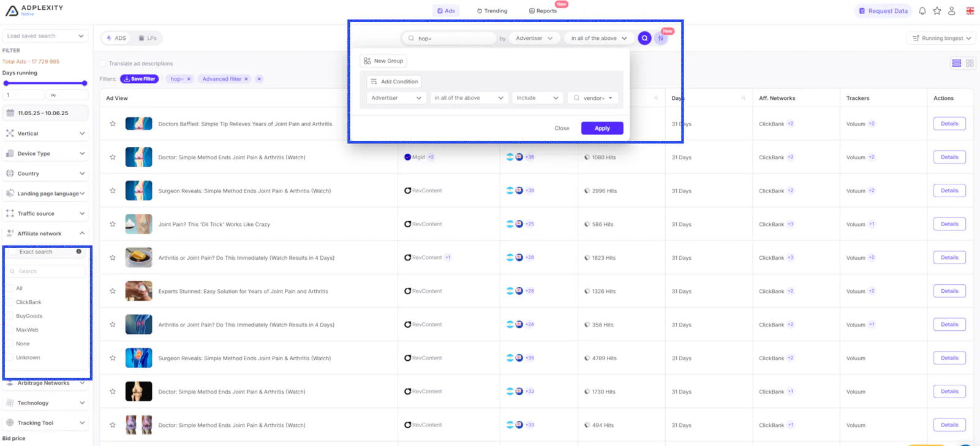Click the Request Data button
Screen dimensions: 980x446
coord(883,11)
